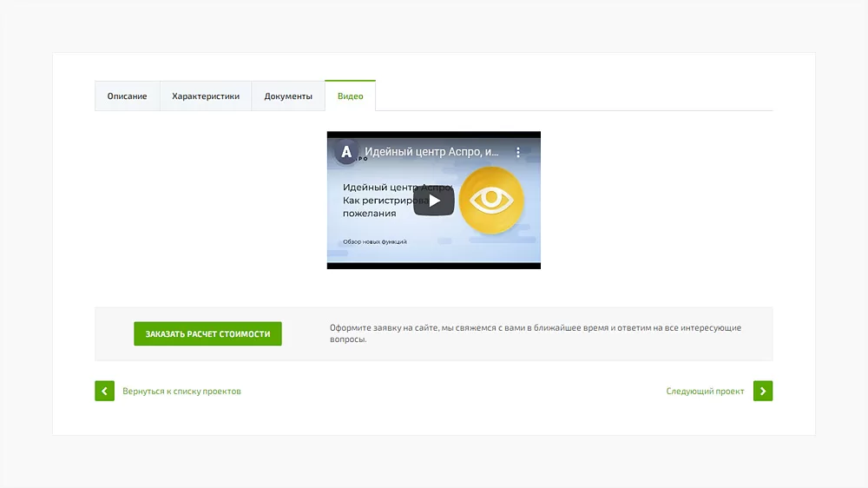
Task: Follow 'Вернуться к списку проектов' link
Action: pyautogui.click(x=181, y=391)
